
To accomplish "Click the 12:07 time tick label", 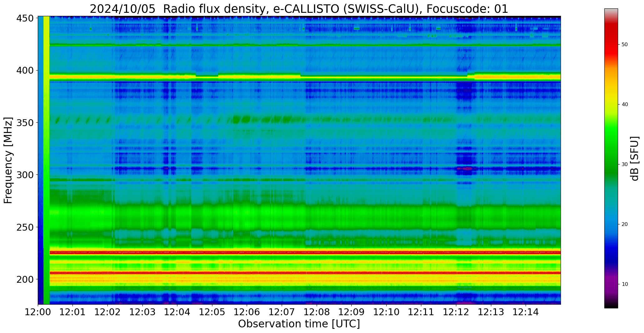I will tap(282, 312).
